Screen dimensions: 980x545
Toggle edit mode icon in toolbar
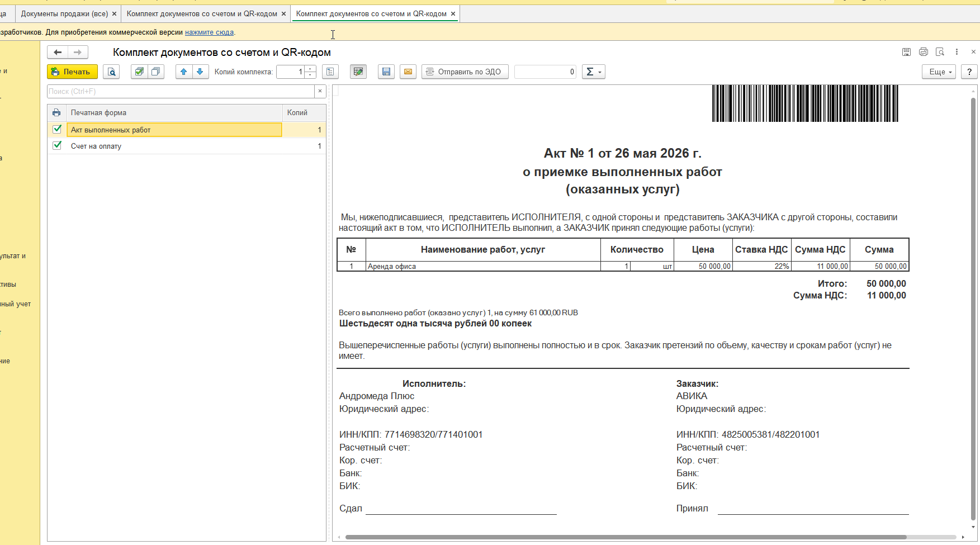coord(358,72)
